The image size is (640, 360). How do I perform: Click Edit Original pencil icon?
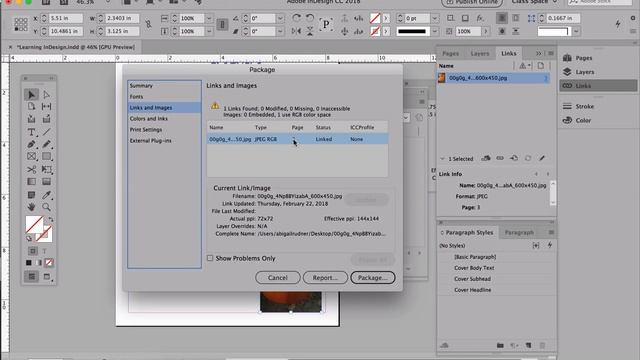(x=542, y=158)
